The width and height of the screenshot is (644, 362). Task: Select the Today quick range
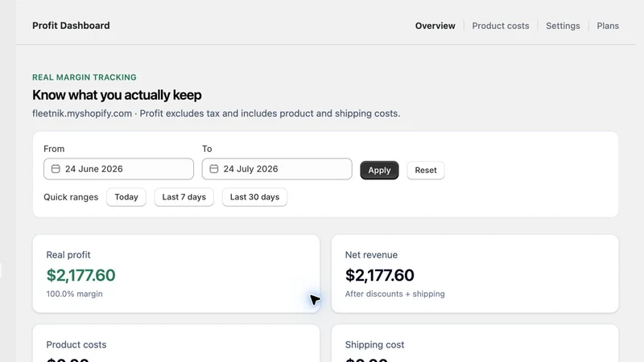[x=126, y=197]
